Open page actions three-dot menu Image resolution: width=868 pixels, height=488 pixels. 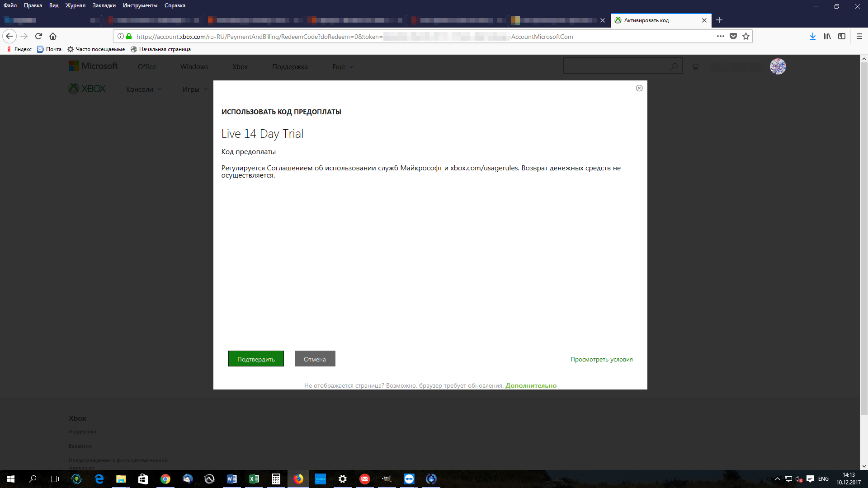point(721,36)
